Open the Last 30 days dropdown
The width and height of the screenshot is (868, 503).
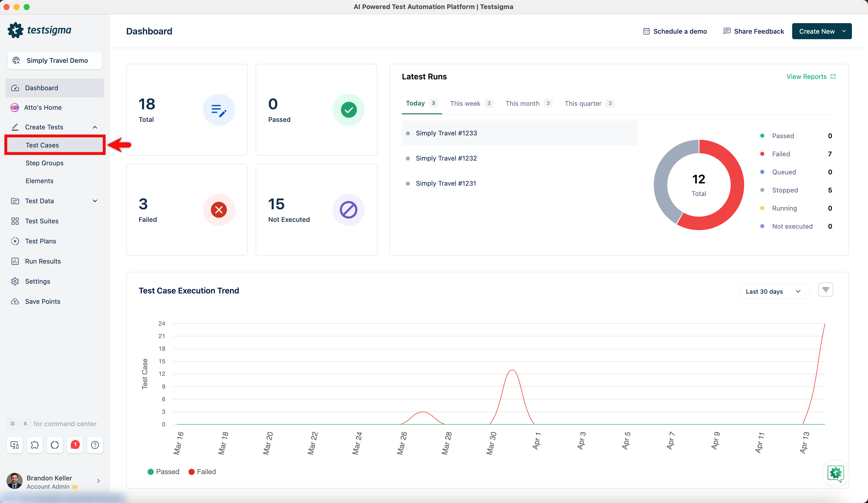coord(774,291)
